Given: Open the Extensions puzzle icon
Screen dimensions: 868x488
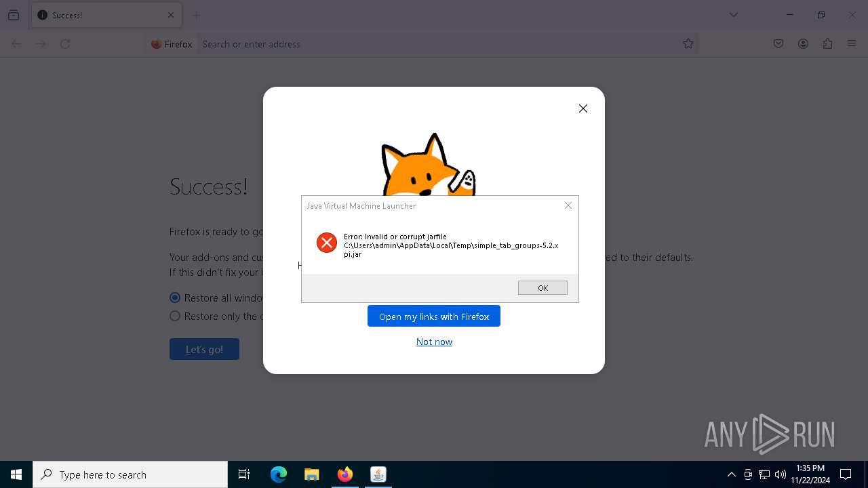Looking at the screenshot, I should click(x=827, y=44).
